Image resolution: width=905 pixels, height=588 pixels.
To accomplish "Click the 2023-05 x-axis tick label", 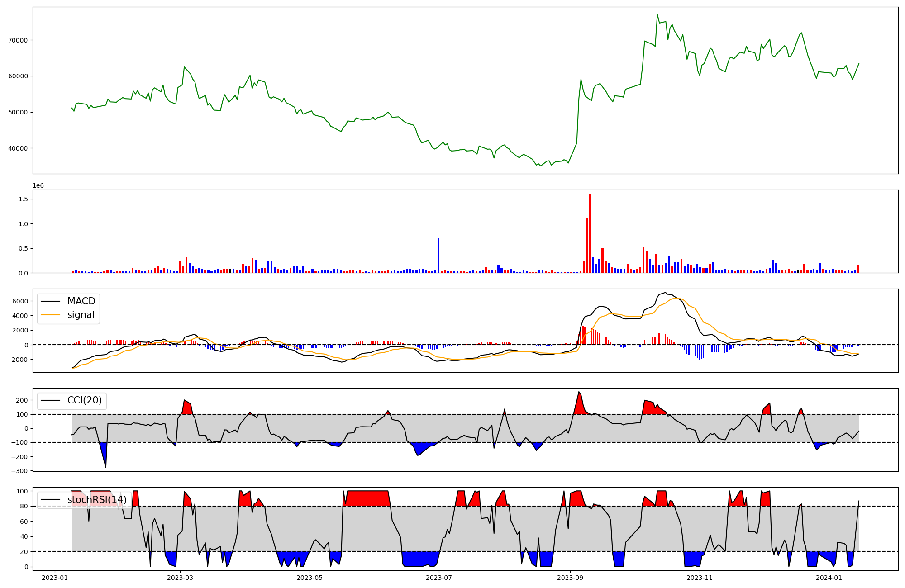I will (x=310, y=578).
